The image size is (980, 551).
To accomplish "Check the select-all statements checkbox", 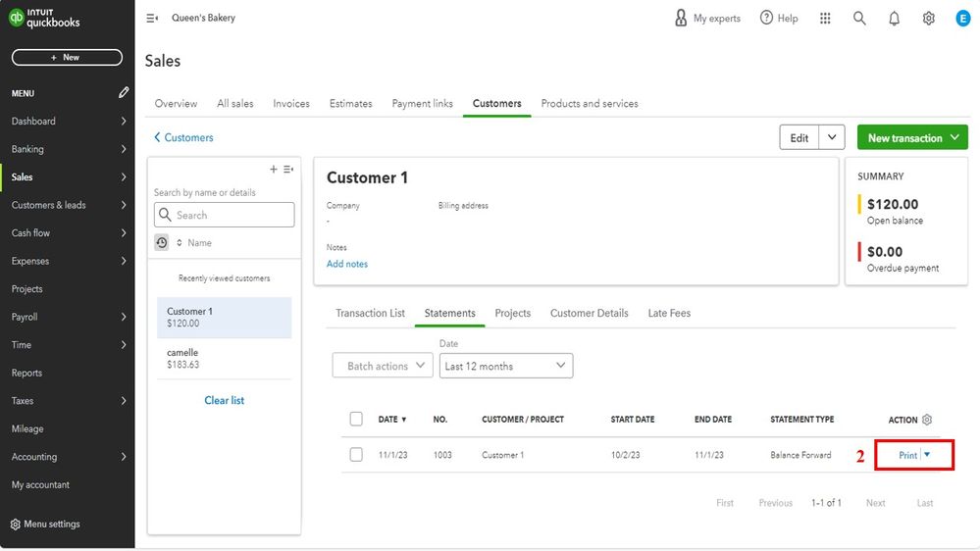I will coord(356,420).
